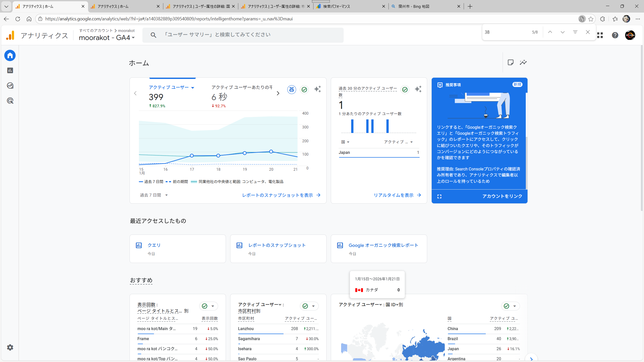Click the アカウントをリンク button
This screenshot has height=362, width=644.
(x=502, y=196)
